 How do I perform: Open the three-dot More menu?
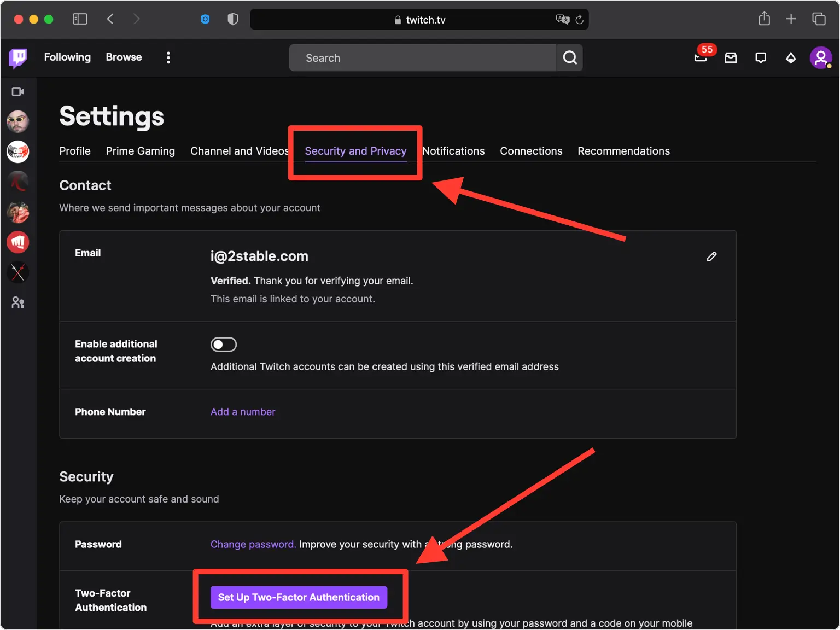click(168, 57)
